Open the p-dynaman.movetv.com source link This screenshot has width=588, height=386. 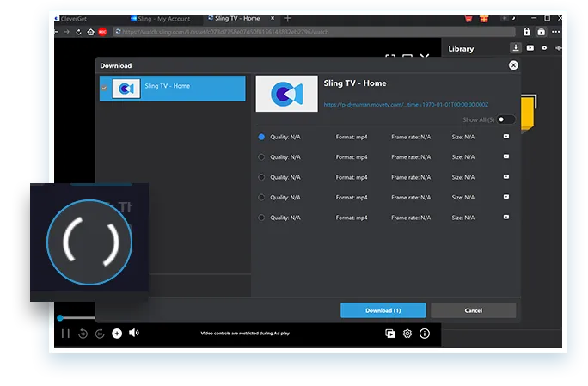click(406, 105)
